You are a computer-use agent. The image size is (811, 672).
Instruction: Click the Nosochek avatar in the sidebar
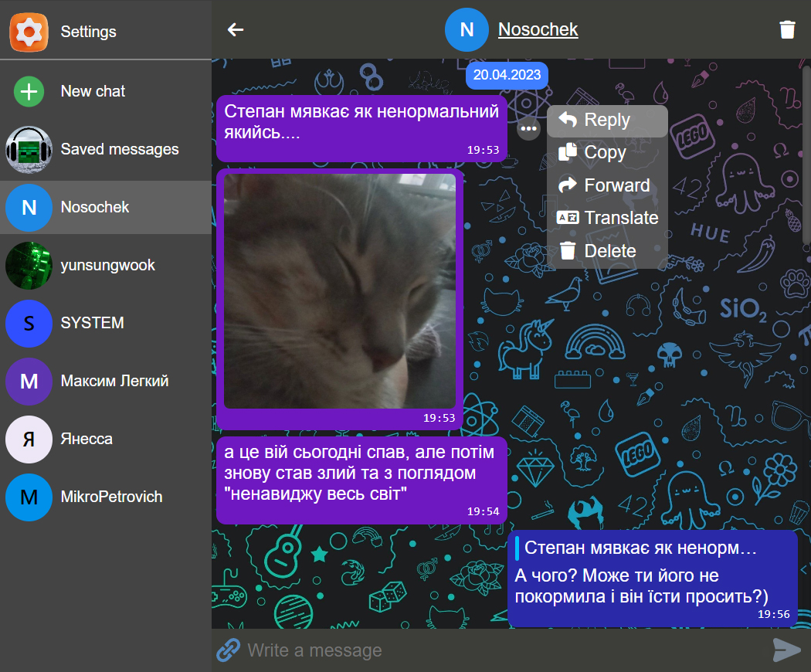click(29, 208)
